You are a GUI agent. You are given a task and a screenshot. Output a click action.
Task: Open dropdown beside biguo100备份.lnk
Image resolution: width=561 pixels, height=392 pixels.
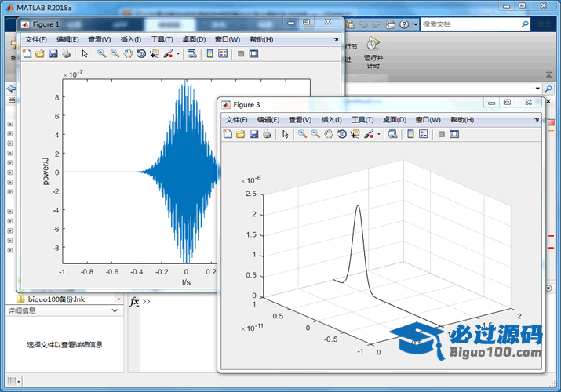click(118, 299)
